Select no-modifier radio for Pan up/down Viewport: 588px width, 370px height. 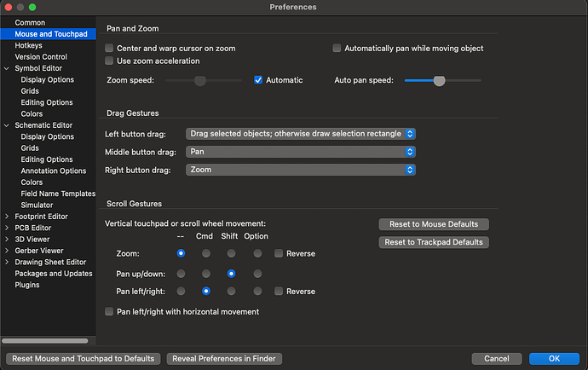181,274
